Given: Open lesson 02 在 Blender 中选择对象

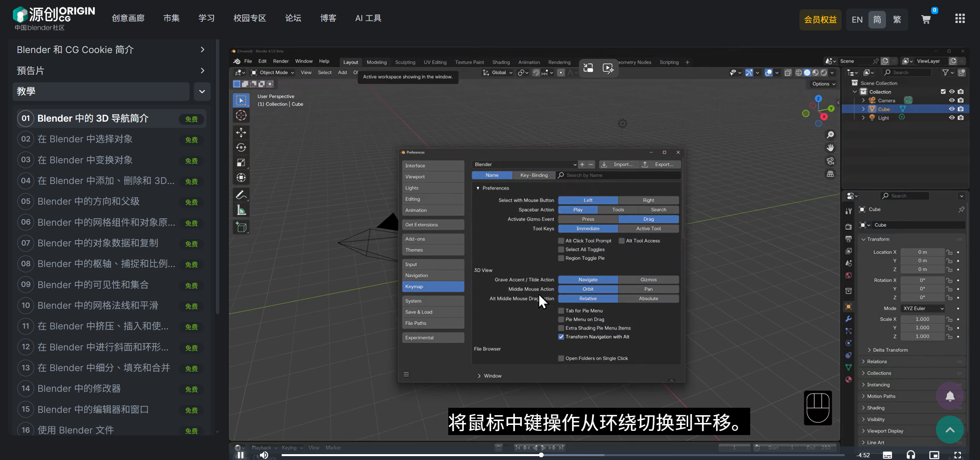Looking at the screenshot, I should coord(85,139).
